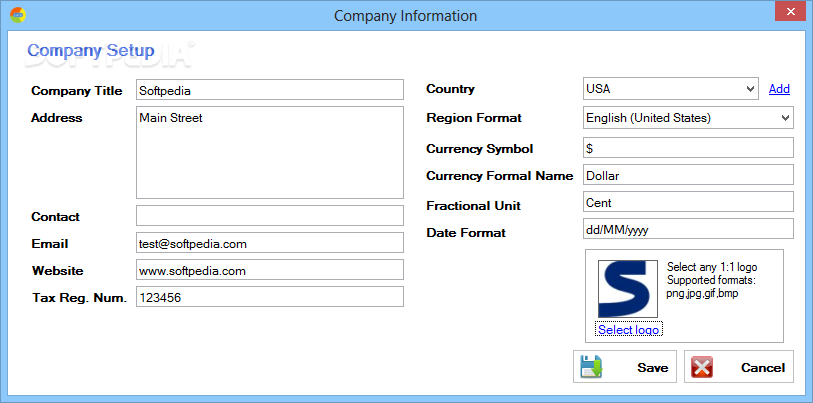Screen dimensions: 813x403
Task: Click the Select logo link
Action: [x=629, y=330]
